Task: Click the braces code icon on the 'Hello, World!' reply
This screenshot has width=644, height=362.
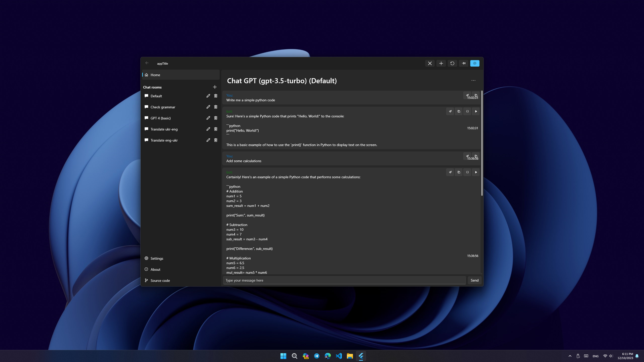Action: pyautogui.click(x=467, y=111)
